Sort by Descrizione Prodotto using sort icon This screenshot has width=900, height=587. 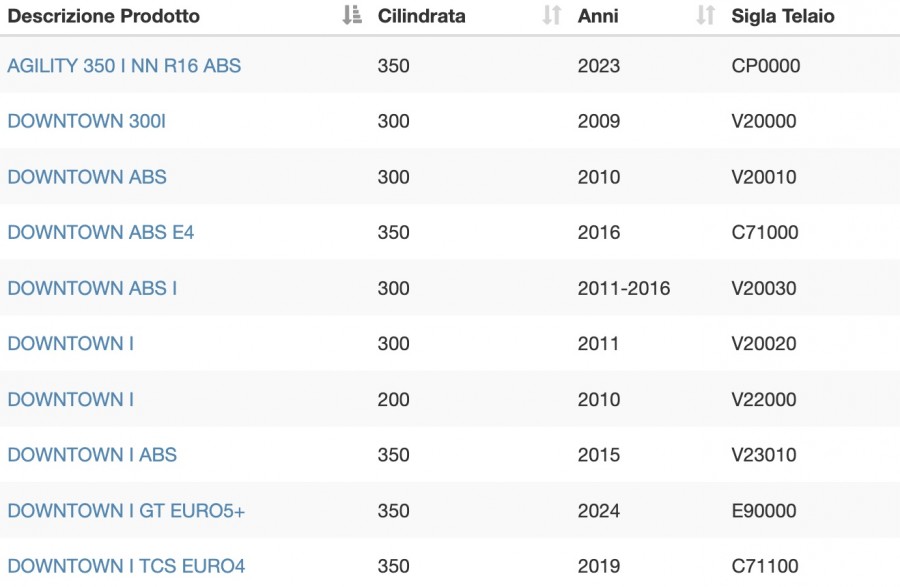[352, 15]
